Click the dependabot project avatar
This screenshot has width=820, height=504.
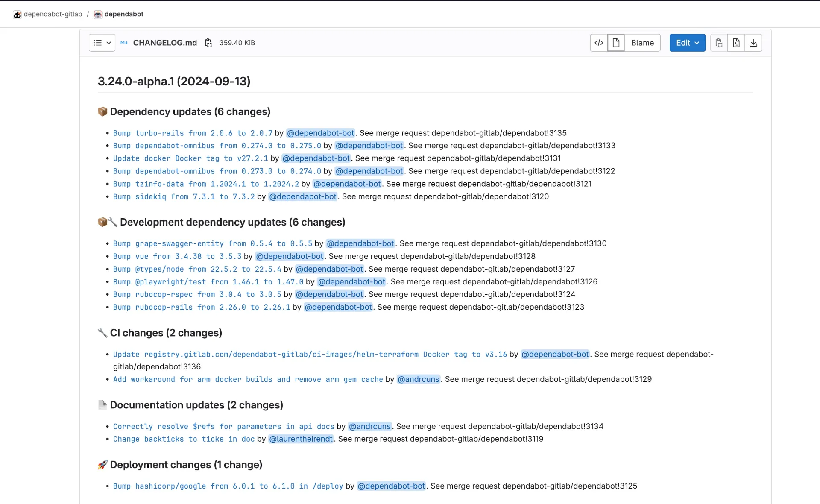98,15
